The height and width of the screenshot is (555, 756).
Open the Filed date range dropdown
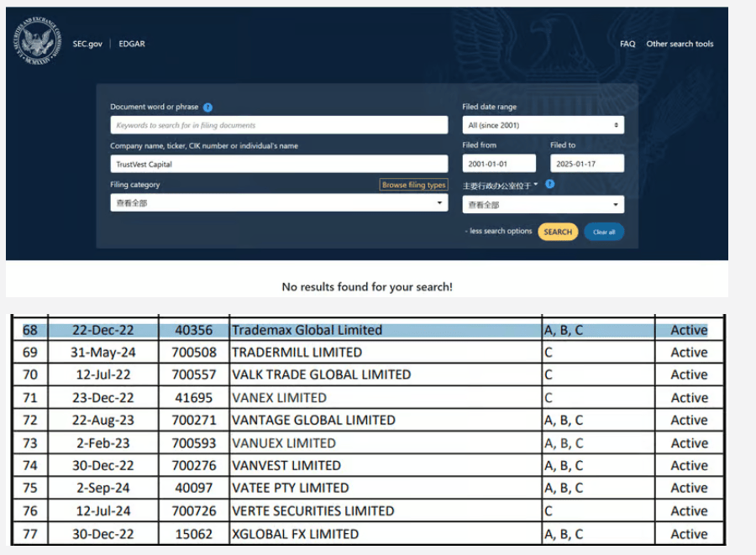(x=543, y=125)
